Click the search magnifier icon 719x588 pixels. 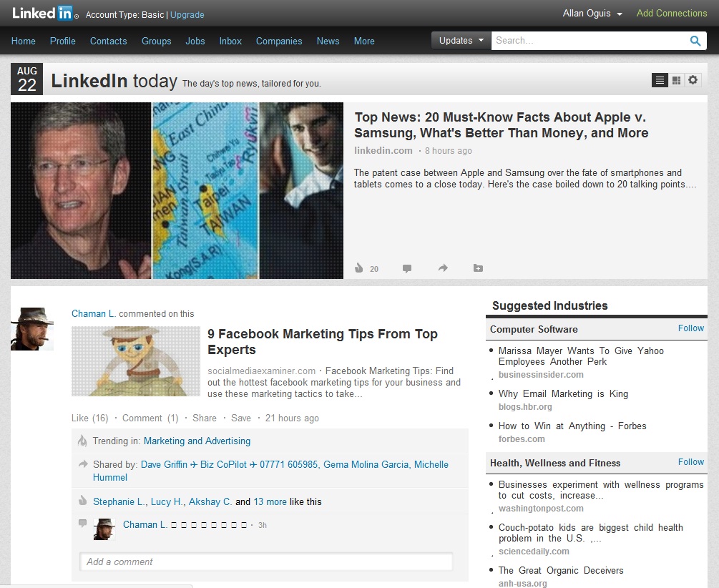[x=695, y=41]
